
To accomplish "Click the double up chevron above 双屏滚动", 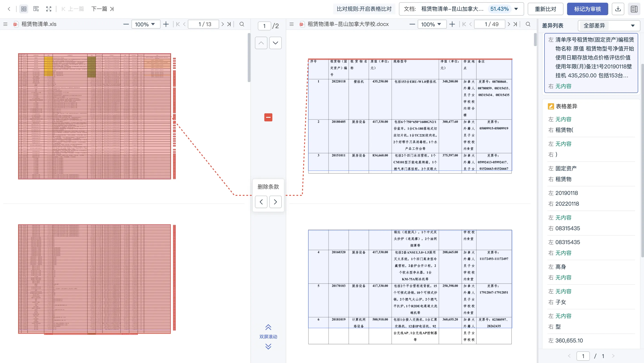I will 268,327.
